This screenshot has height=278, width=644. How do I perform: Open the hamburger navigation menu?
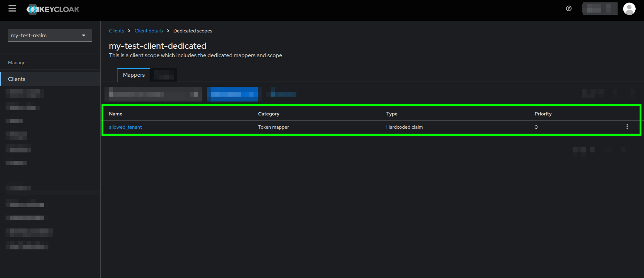coord(12,9)
